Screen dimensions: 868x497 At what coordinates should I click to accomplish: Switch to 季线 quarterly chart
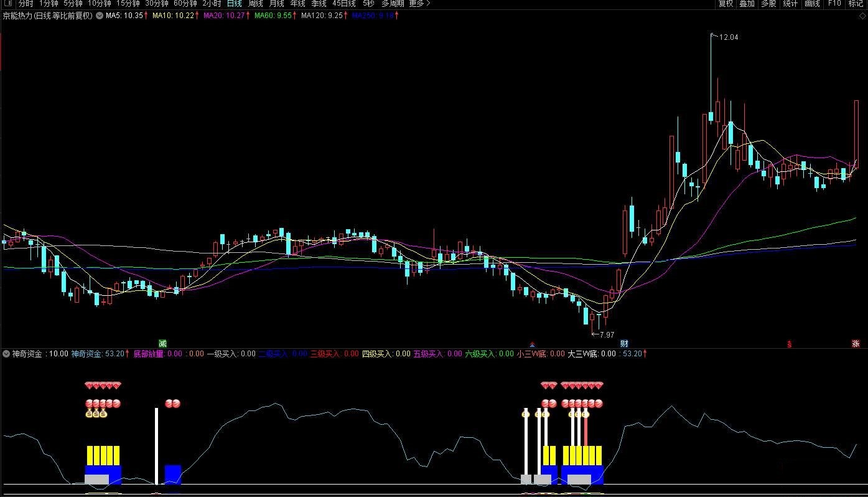coord(319,4)
